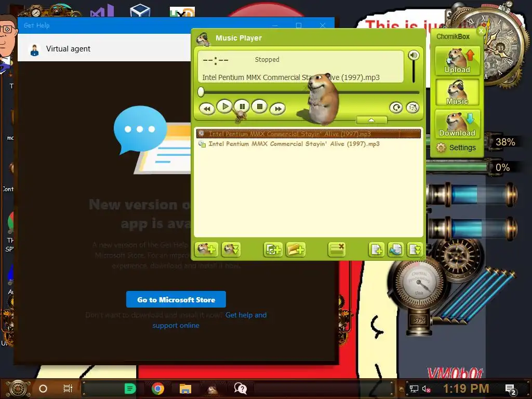Click the hamster-plus button to add files

[206, 250]
